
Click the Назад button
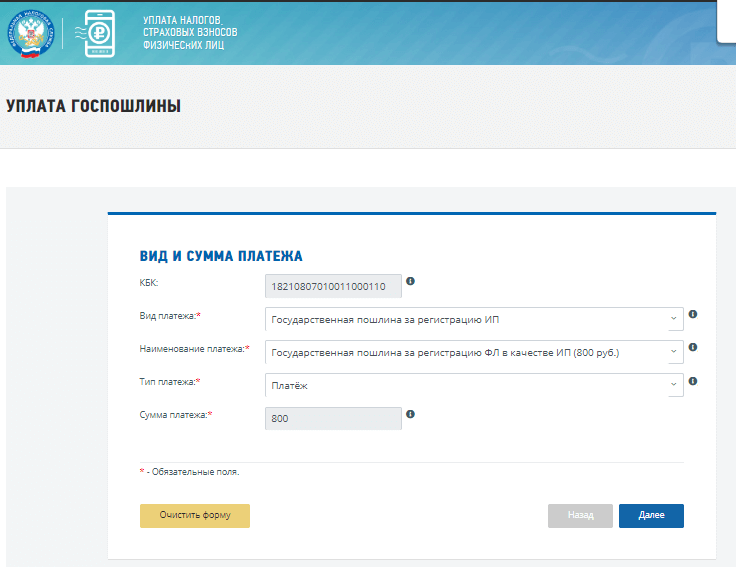580,516
